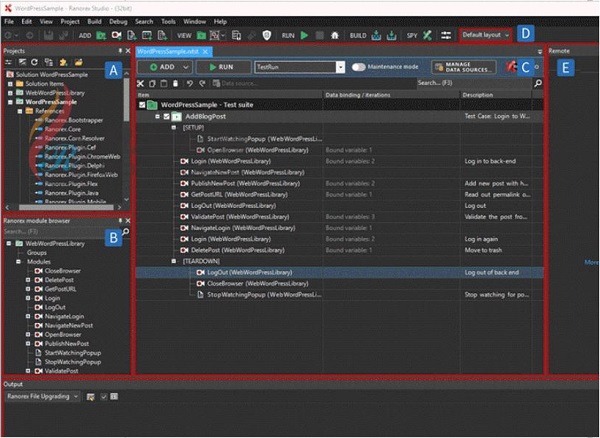Close the Ranorex module browser panel
Image resolution: width=600 pixels, height=438 pixels.
[126, 219]
